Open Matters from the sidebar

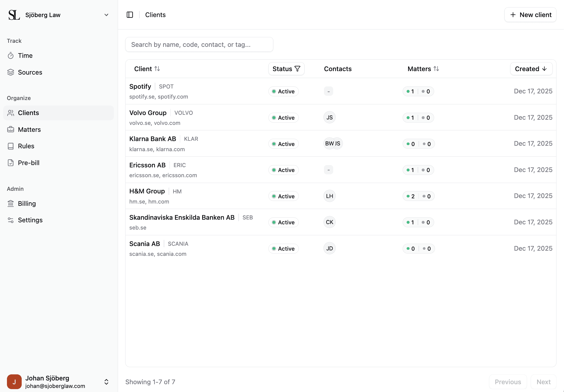click(x=29, y=130)
